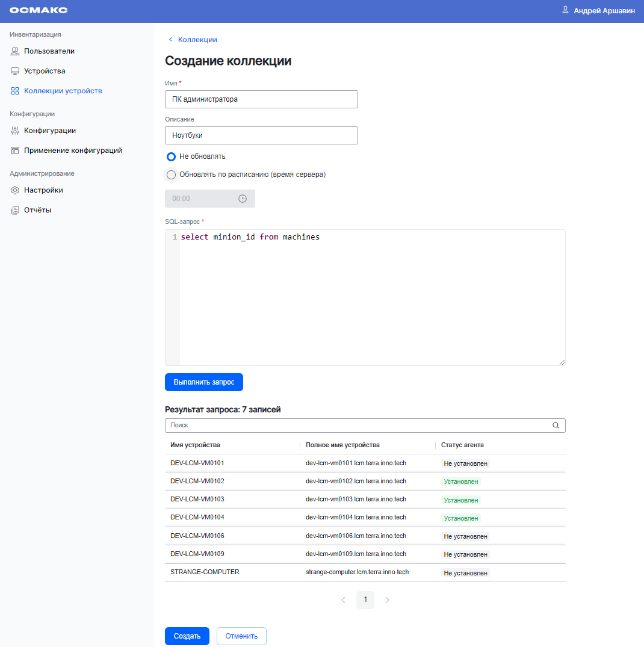The width and height of the screenshot is (644, 647).
Task: Click the Devices monitor icon
Action: pyautogui.click(x=15, y=71)
